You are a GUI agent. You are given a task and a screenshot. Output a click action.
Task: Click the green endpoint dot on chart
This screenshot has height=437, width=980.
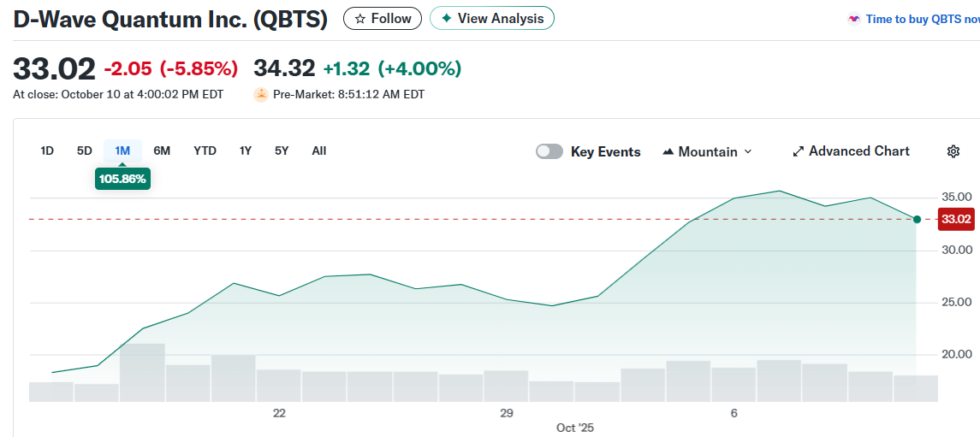click(917, 220)
